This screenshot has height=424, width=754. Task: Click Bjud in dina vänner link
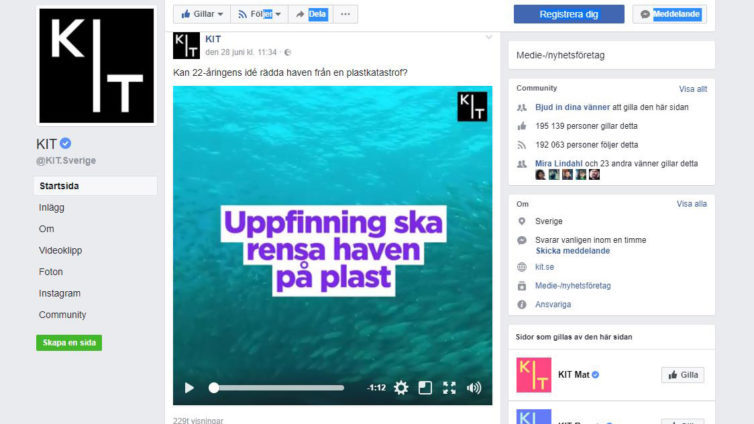coord(572,107)
